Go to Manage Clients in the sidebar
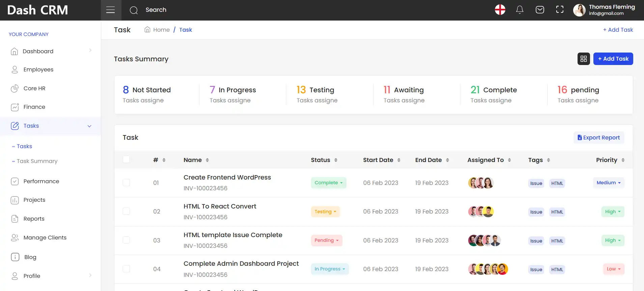Image resolution: width=644 pixels, height=291 pixels. pos(45,238)
